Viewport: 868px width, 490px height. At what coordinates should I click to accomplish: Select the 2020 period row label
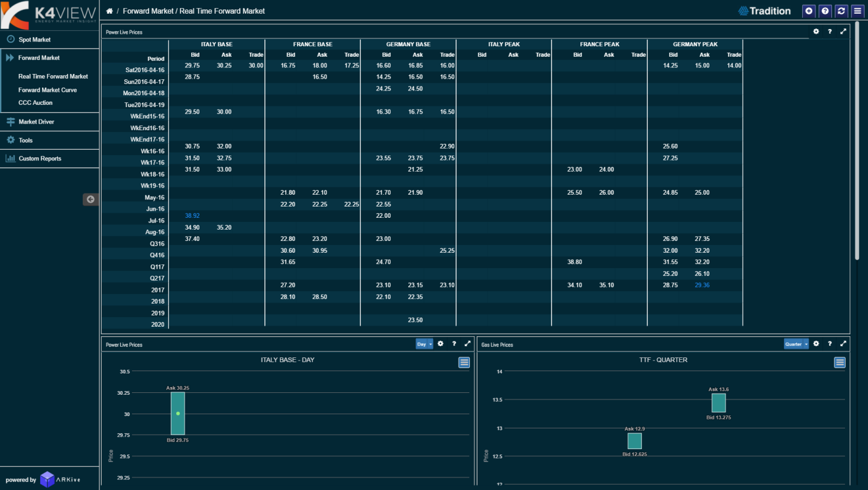[x=158, y=324]
